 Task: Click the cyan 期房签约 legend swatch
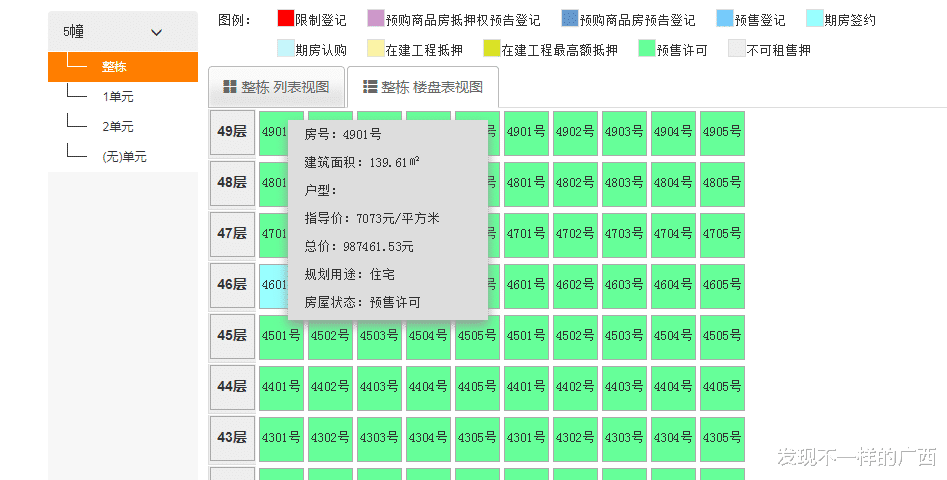click(815, 18)
